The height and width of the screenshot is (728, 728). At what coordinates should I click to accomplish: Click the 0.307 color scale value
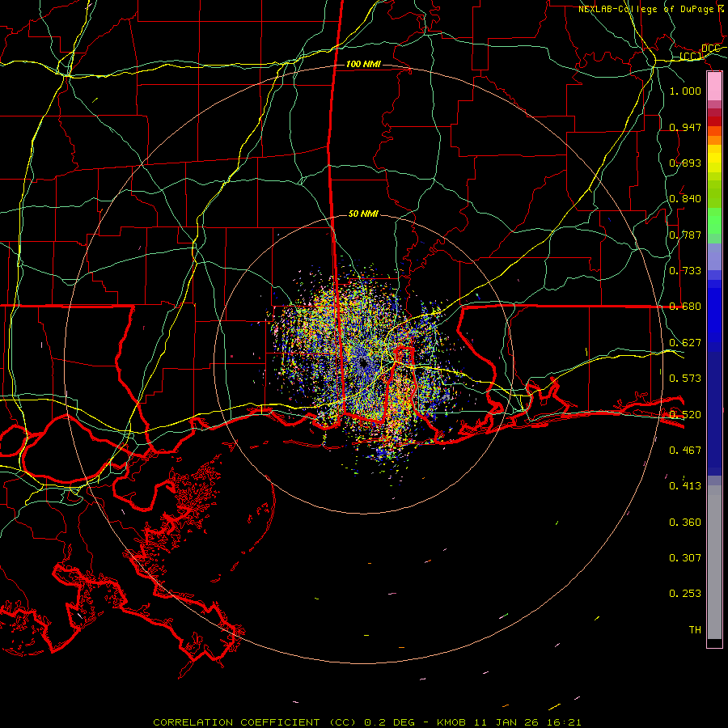685,557
